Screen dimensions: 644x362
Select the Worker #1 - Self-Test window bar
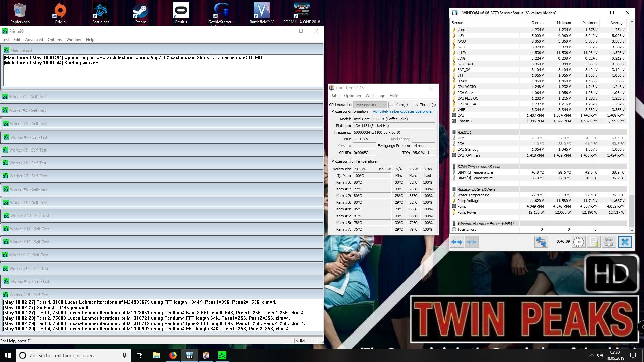(x=162, y=97)
